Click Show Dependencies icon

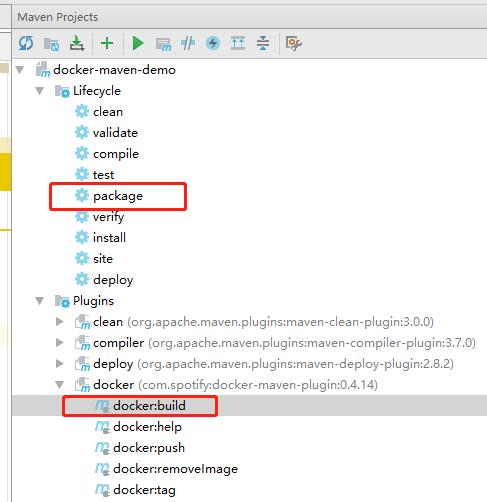[238, 43]
